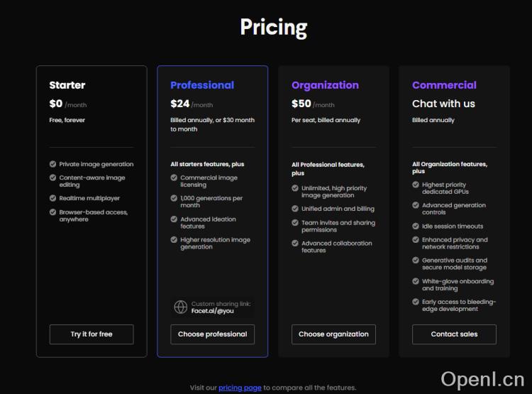Click checkmark icon beside Advanced ideation features
This screenshot has width=532, height=394.
(174, 219)
